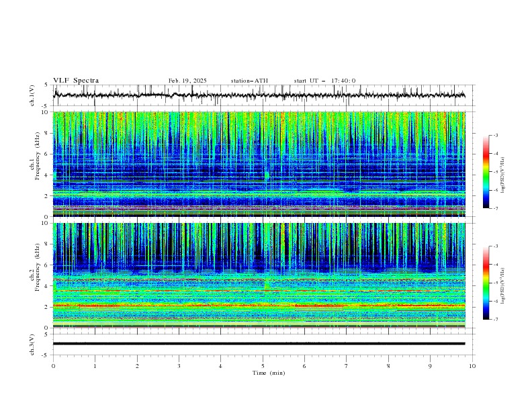This screenshot has height=411, width=532.
Task: Click the ch.2 frequency tick label "4"
Action: pyautogui.click(x=46, y=286)
